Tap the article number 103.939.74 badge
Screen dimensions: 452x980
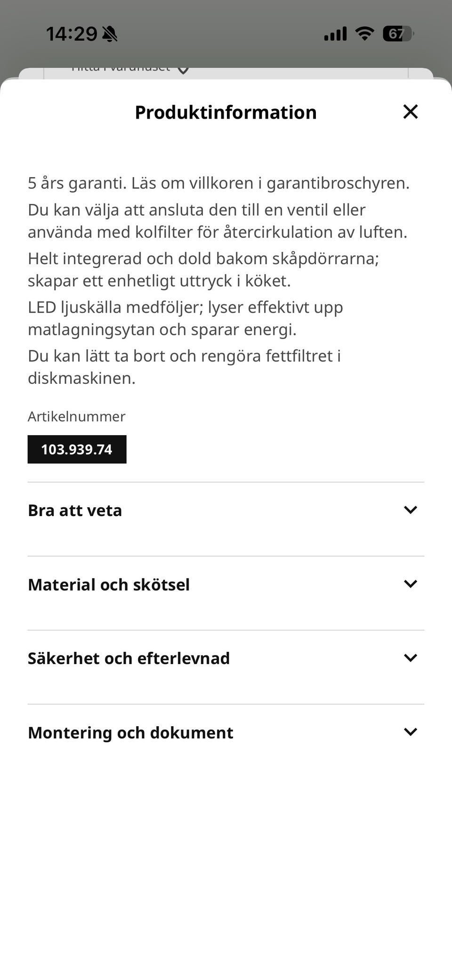77,449
